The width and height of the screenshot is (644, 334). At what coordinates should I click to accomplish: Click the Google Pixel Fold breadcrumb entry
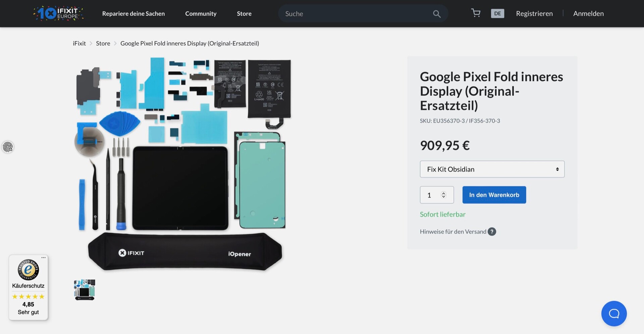pyautogui.click(x=190, y=43)
